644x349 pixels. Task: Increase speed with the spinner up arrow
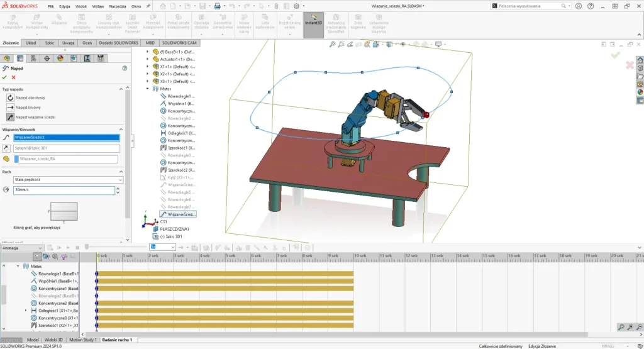point(118,189)
